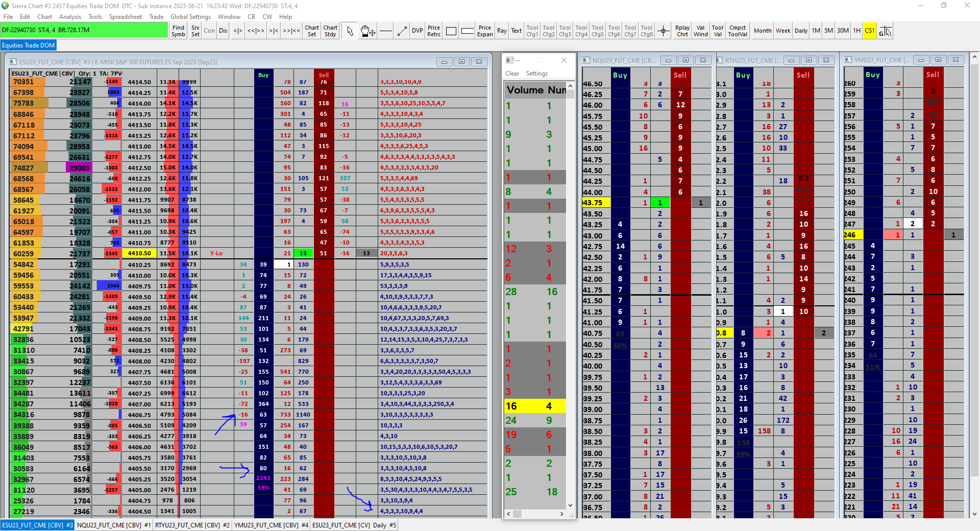Image resolution: width=980 pixels, height=531 pixels.
Task: Click the Find Symb toolbar button
Action: 178,31
